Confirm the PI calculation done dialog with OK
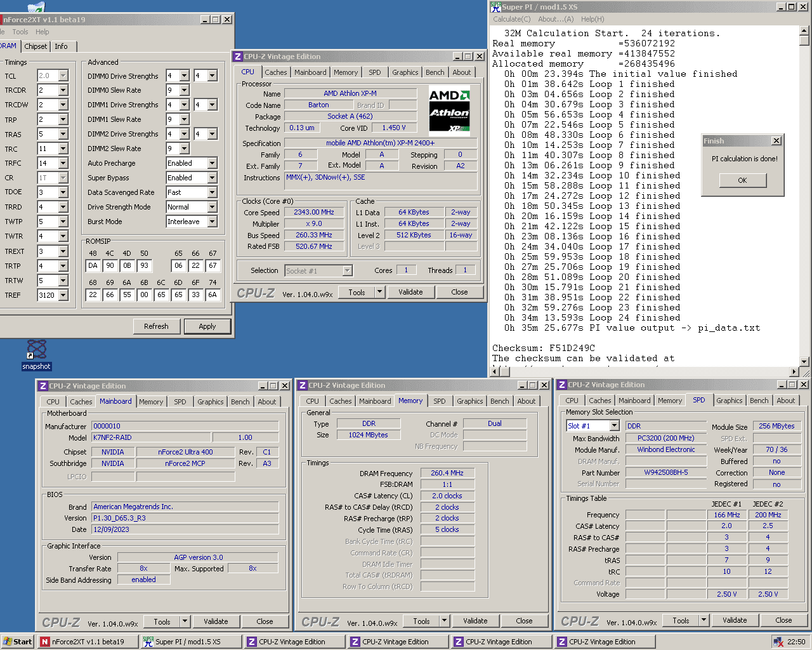 (742, 180)
